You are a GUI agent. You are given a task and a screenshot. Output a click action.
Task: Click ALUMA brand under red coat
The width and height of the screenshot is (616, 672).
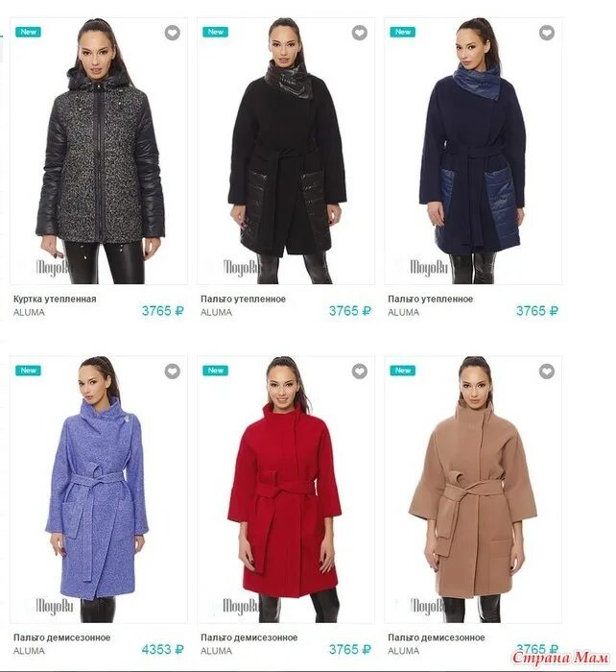216,651
